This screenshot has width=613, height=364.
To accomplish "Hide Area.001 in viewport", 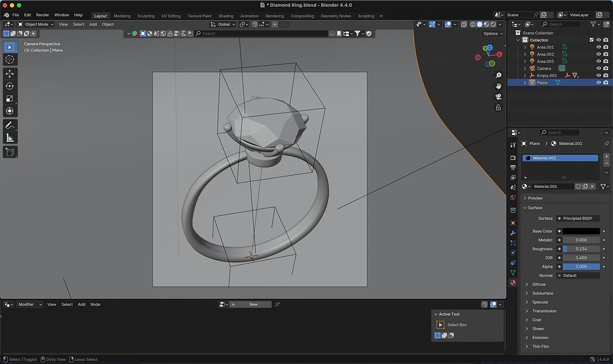I will tap(598, 47).
